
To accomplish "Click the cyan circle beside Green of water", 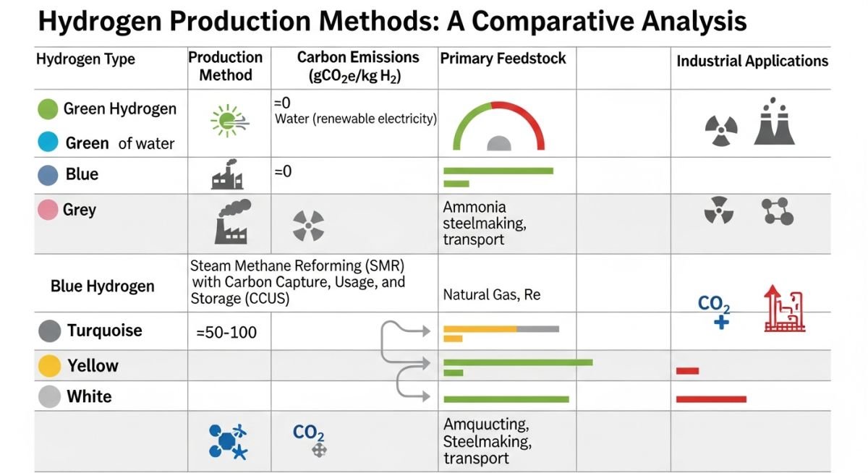I will pyautogui.click(x=48, y=142).
